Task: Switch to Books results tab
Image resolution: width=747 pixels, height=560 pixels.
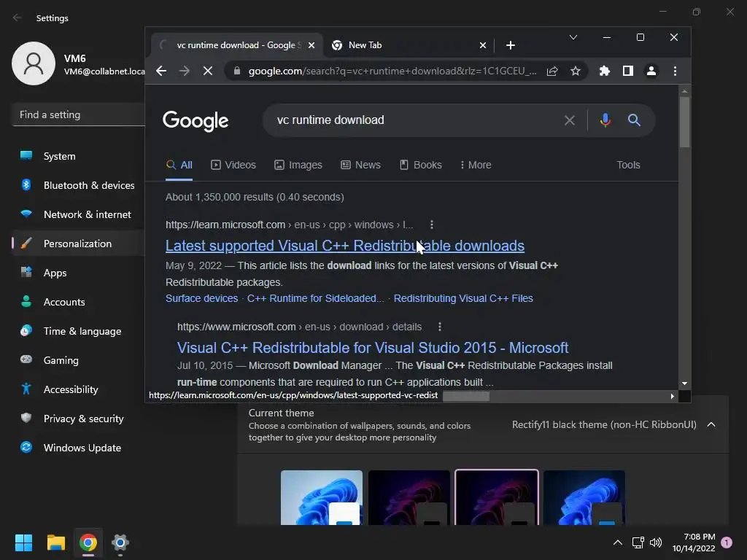Action: pyautogui.click(x=421, y=165)
